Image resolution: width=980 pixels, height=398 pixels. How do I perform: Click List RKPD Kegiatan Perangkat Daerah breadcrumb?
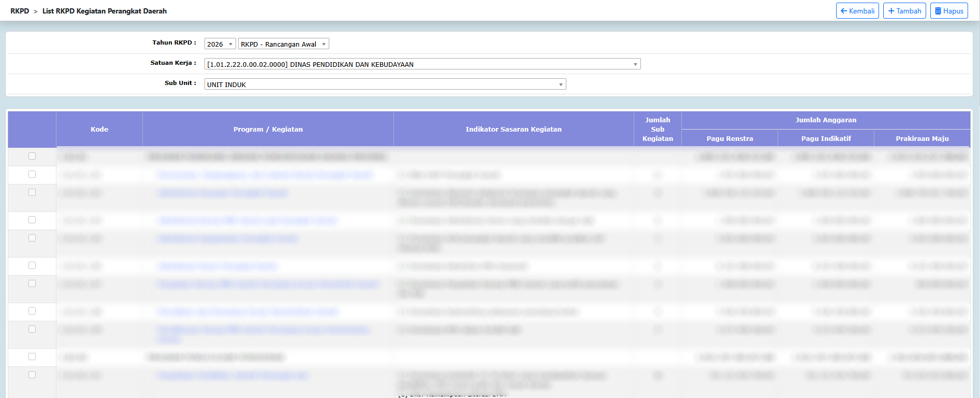(x=105, y=11)
